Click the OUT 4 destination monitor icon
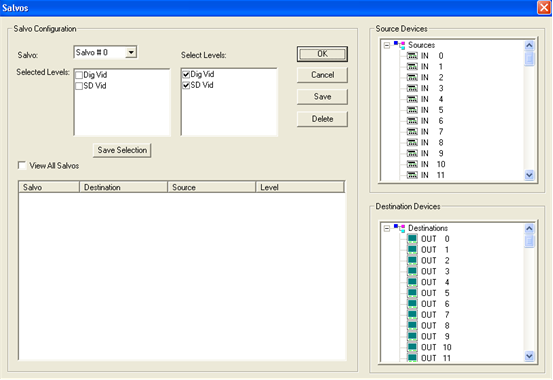This screenshot has height=380, width=553. [x=412, y=282]
